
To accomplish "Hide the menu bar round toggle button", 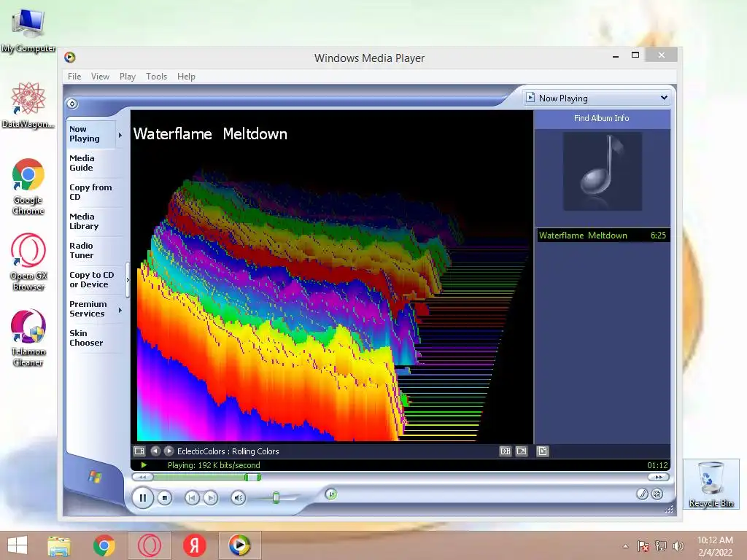I will tap(72, 104).
